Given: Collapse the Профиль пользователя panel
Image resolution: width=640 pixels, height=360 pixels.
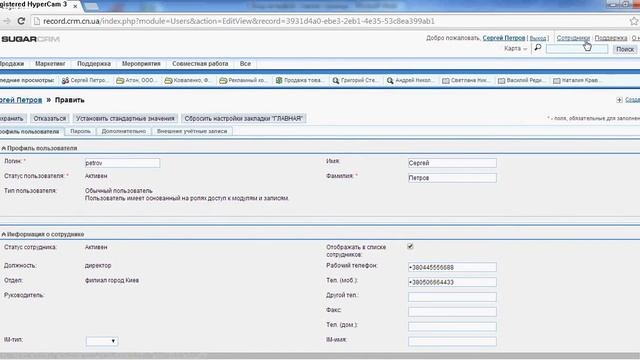Looking at the screenshot, I should point(4,148).
